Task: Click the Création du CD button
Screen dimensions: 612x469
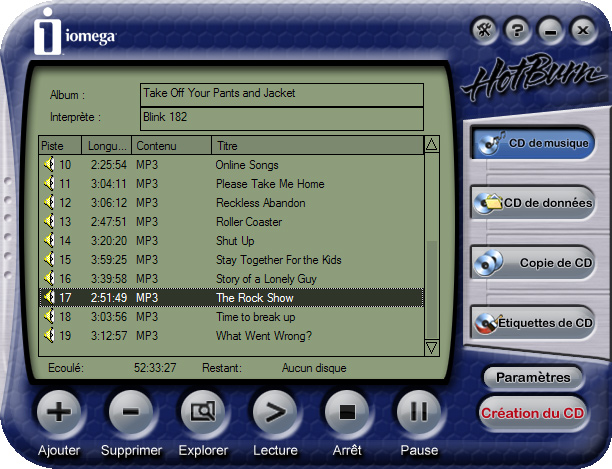Action: (533, 413)
